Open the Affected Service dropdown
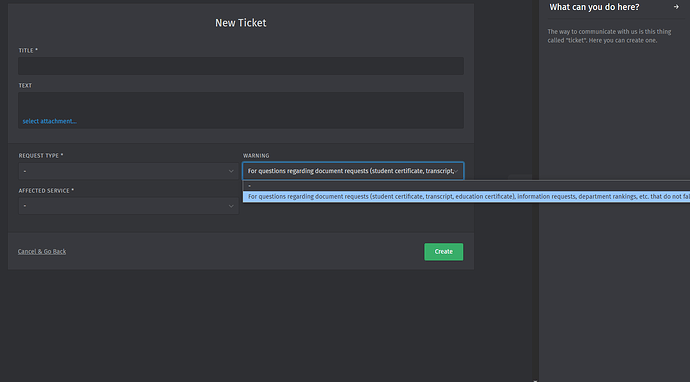690x382 pixels. tap(128, 206)
